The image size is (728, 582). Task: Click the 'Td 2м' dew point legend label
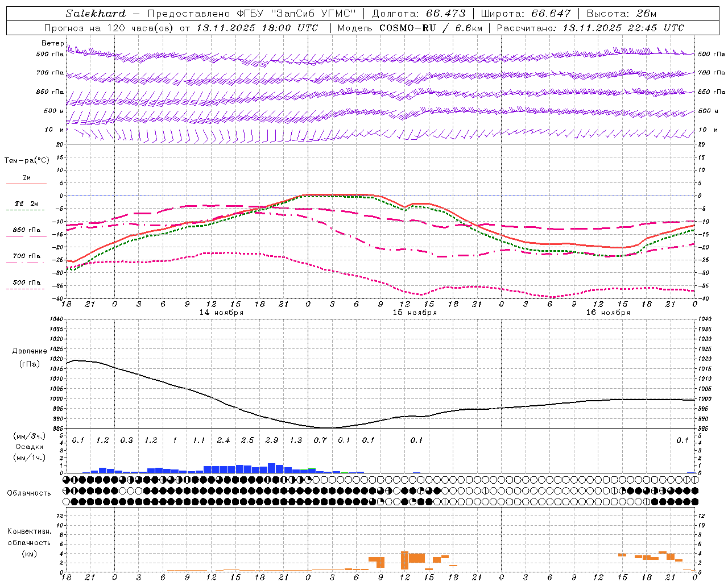coord(26,203)
